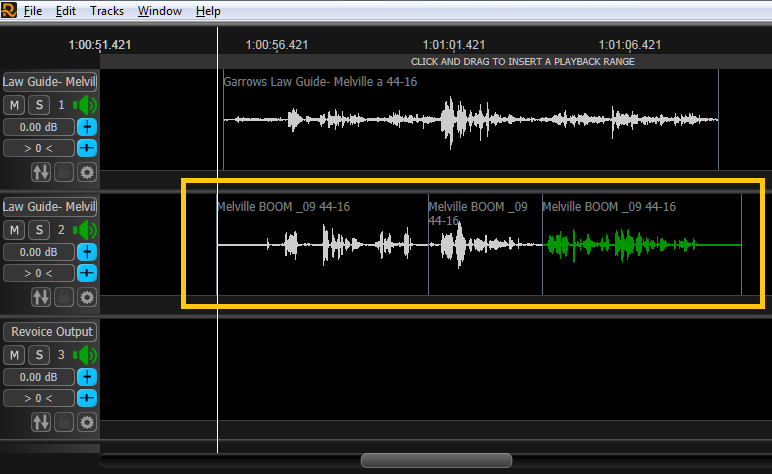
Task: Open track 2 settings gear
Action: (x=87, y=297)
